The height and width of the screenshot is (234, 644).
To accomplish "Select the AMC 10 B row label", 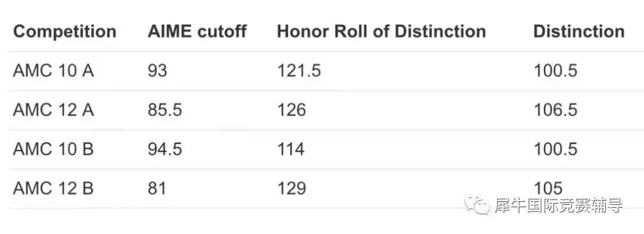I will [54, 149].
